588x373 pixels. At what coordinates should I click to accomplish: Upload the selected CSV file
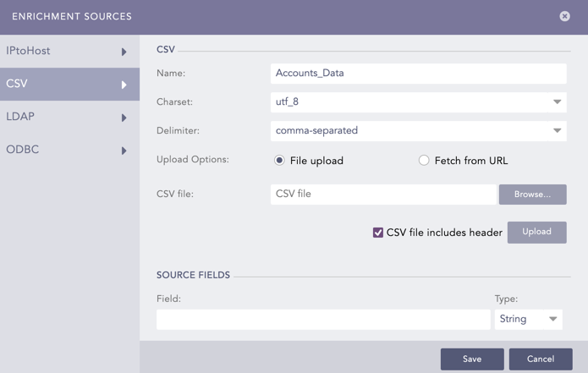537,232
